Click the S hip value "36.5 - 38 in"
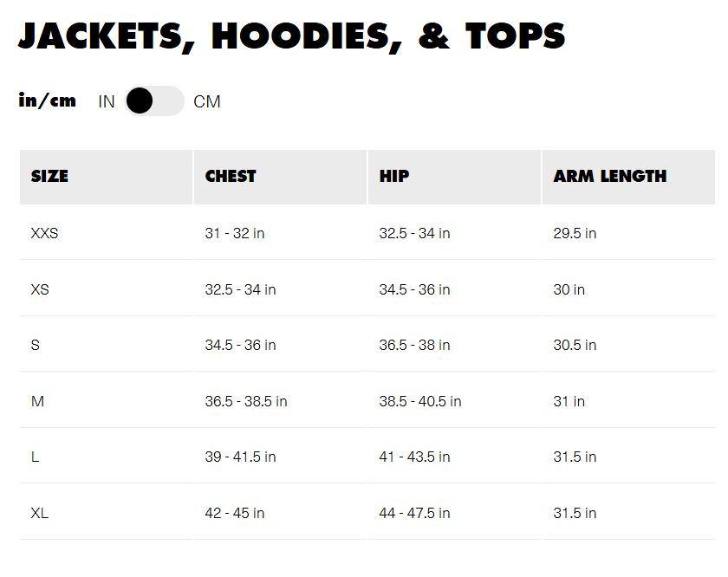The image size is (728, 577). [x=414, y=345]
